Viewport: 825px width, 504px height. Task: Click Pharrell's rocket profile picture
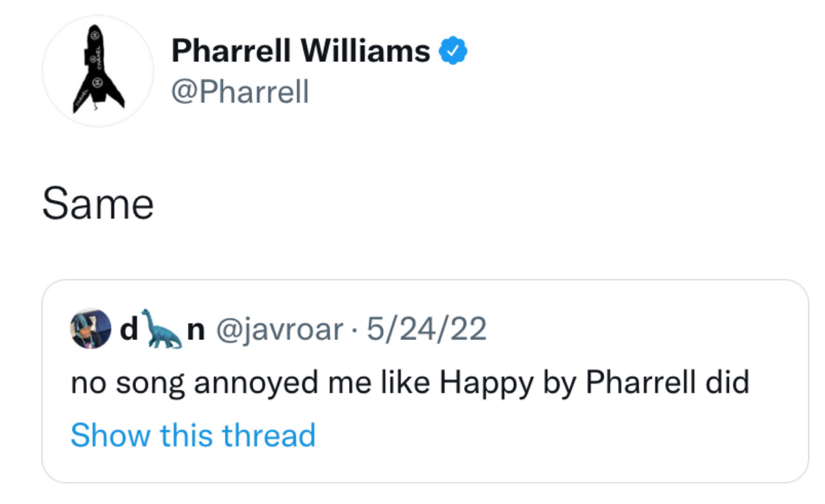98,71
